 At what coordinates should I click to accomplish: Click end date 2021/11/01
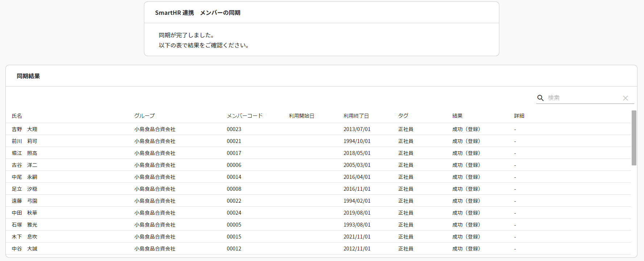click(x=357, y=237)
